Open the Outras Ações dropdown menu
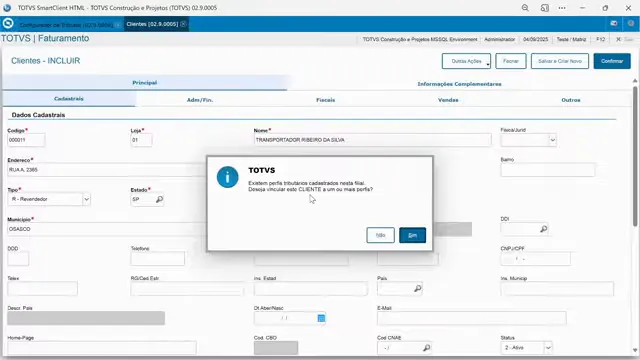 [x=466, y=61]
